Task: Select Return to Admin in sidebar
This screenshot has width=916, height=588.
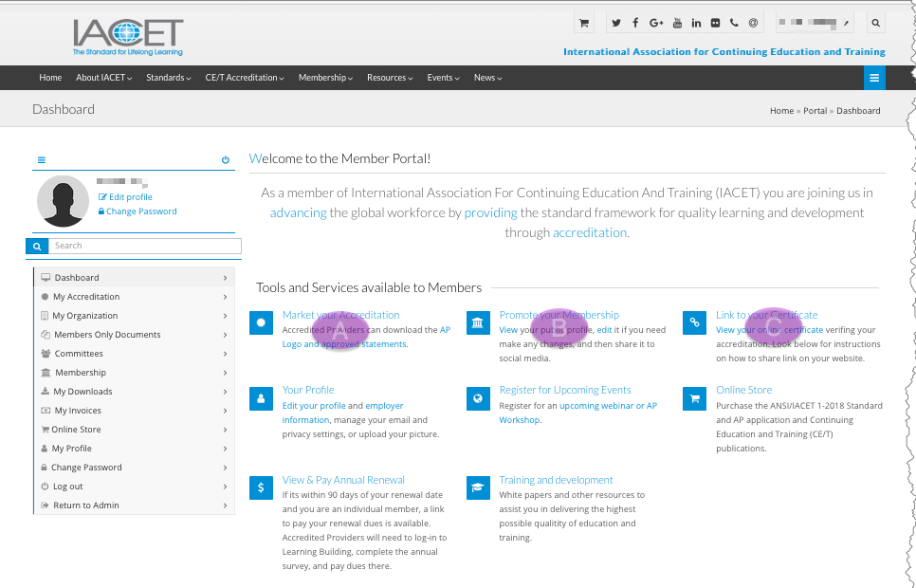Action: [135, 505]
